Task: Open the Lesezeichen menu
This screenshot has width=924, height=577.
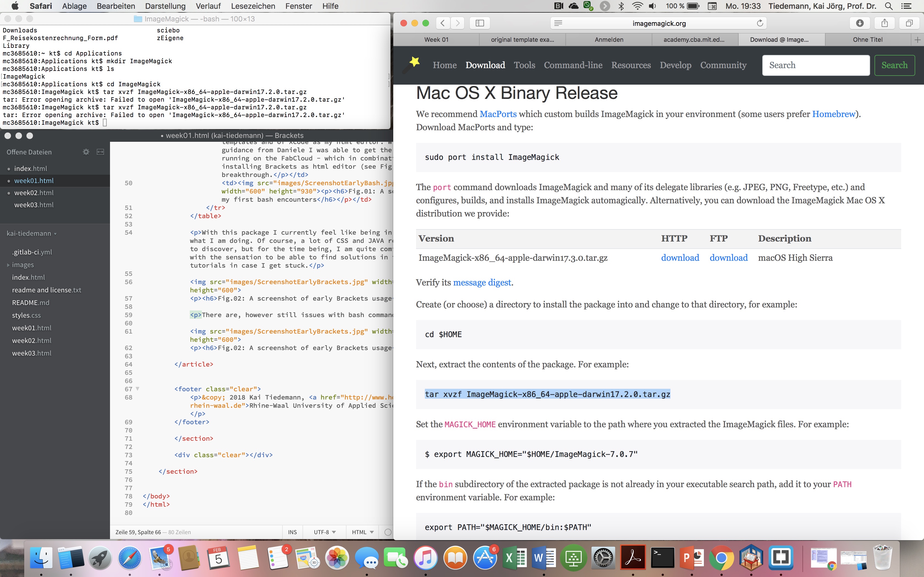Action: (x=253, y=6)
